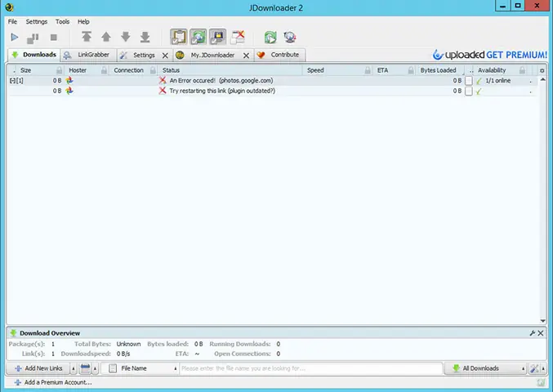Open the Tools menu
Viewport: 553px width, 392px height.
point(62,21)
